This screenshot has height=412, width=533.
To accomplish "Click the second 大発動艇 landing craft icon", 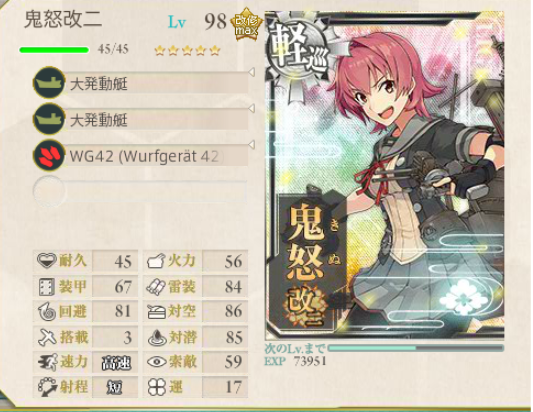I will tap(49, 119).
